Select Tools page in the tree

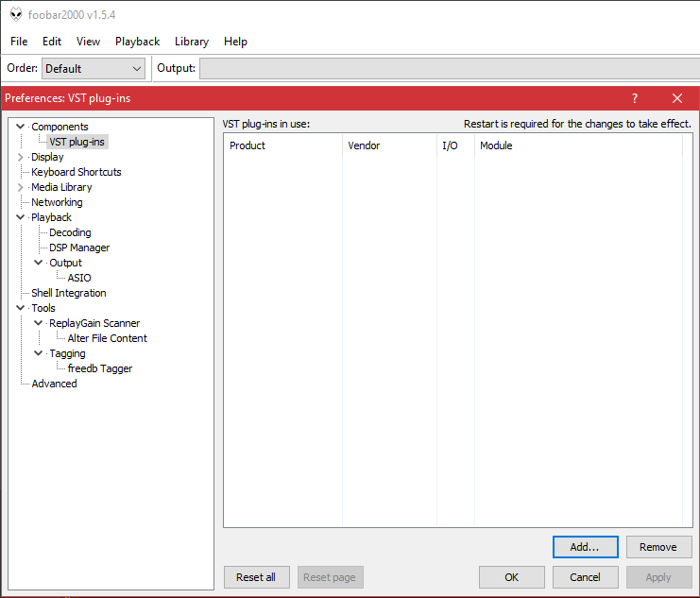click(x=43, y=308)
